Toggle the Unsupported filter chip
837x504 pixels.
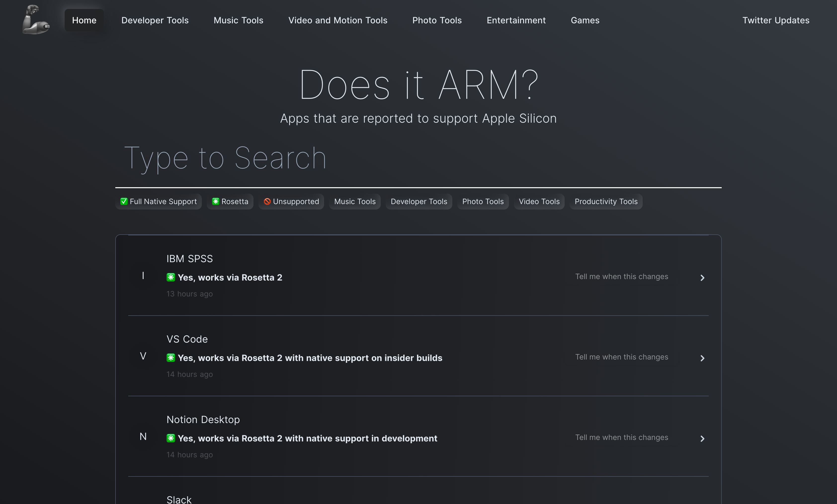pyautogui.click(x=291, y=202)
